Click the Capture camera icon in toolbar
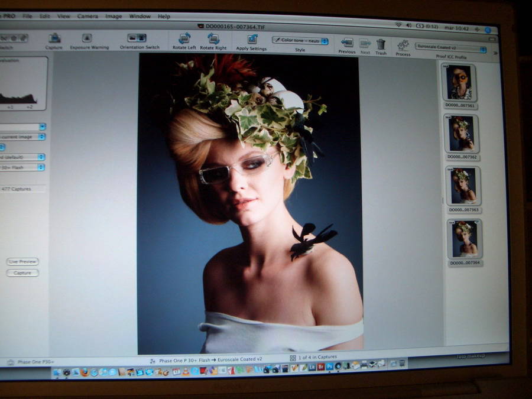This screenshot has width=532, height=399. 54,39
